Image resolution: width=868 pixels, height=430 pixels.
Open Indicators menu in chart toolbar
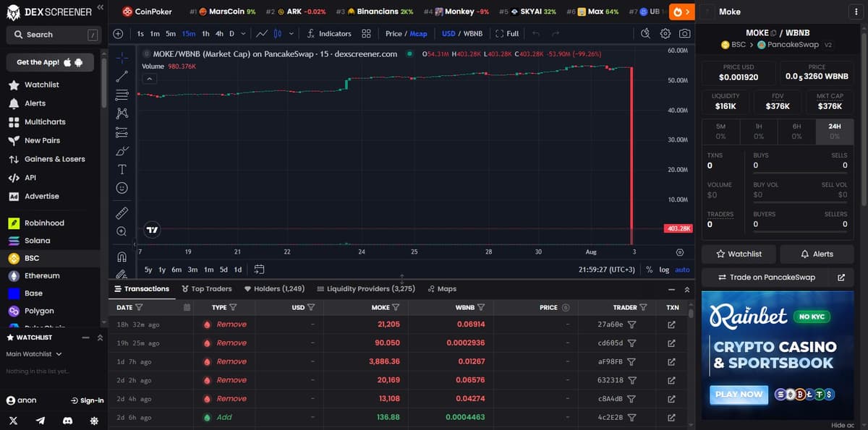tap(329, 34)
